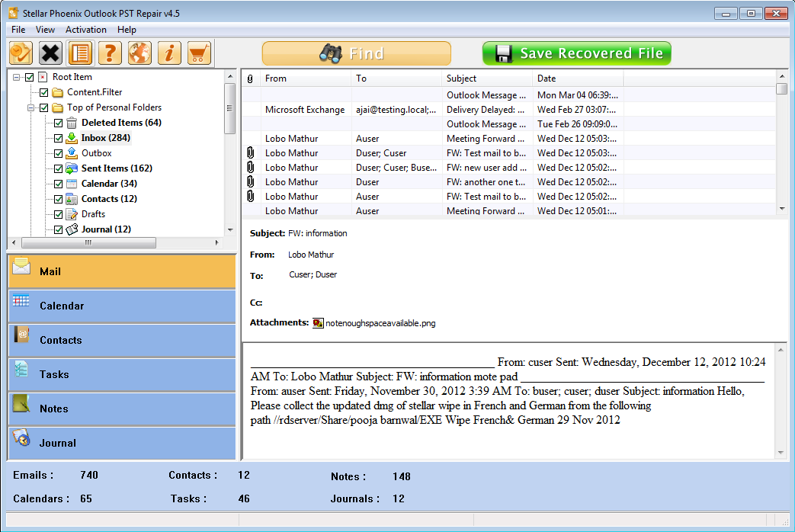Viewport: 795px width, 532px height.
Task: Click the Stop (X) toolbar icon
Action: point(50,53)
